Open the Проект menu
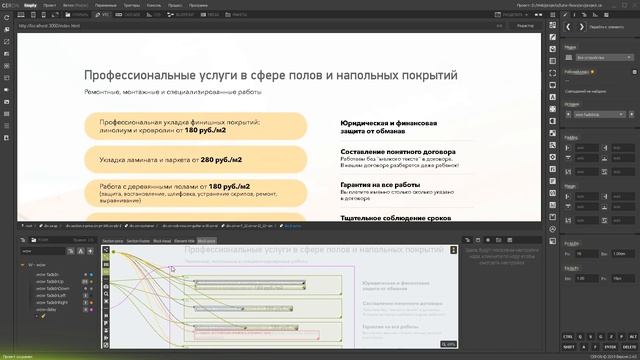The height and width of the screenshot is (360, 640). pyautogui.click(x=49, y=5)
